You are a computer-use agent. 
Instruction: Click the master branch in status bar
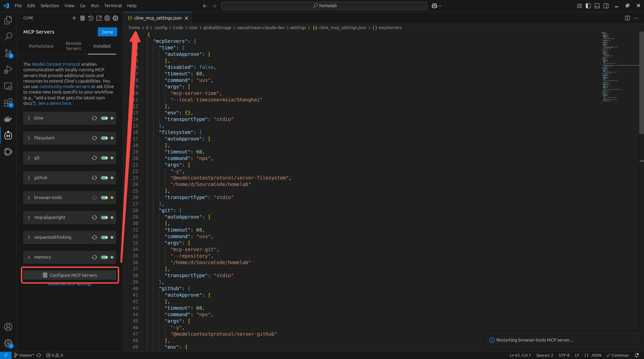point(24,355)
